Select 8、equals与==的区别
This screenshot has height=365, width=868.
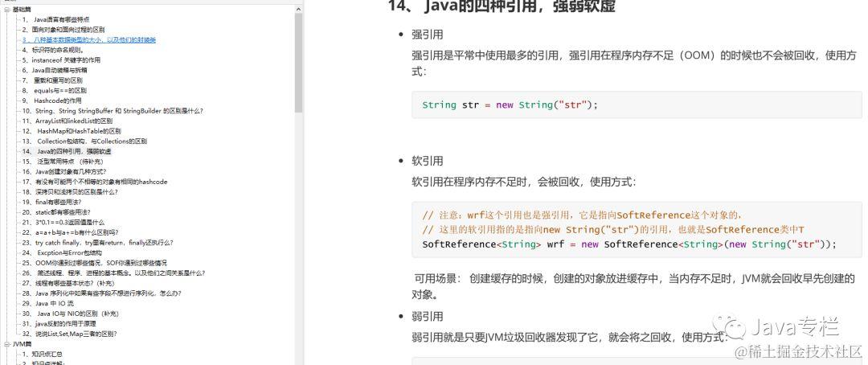pos(55,90)
